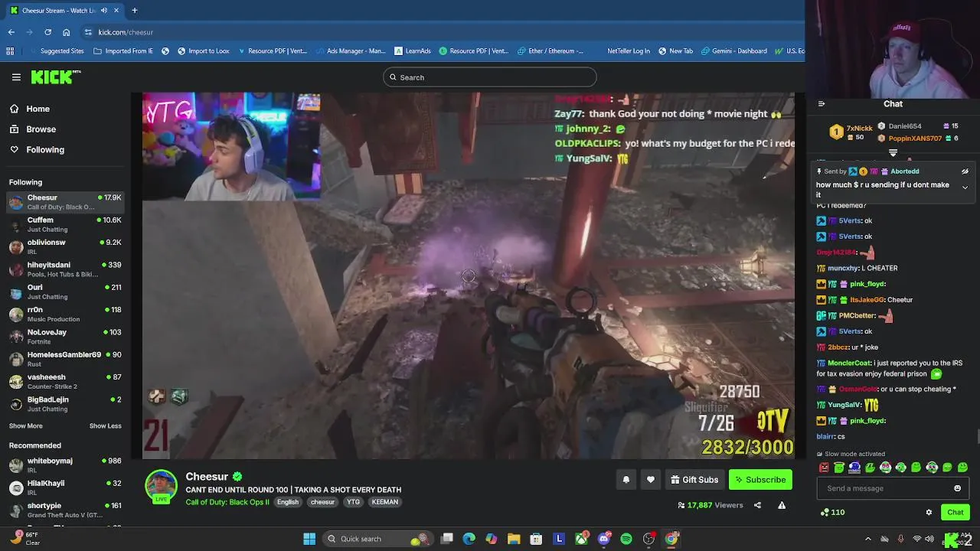Open chat settings gear

click(929, 512)
